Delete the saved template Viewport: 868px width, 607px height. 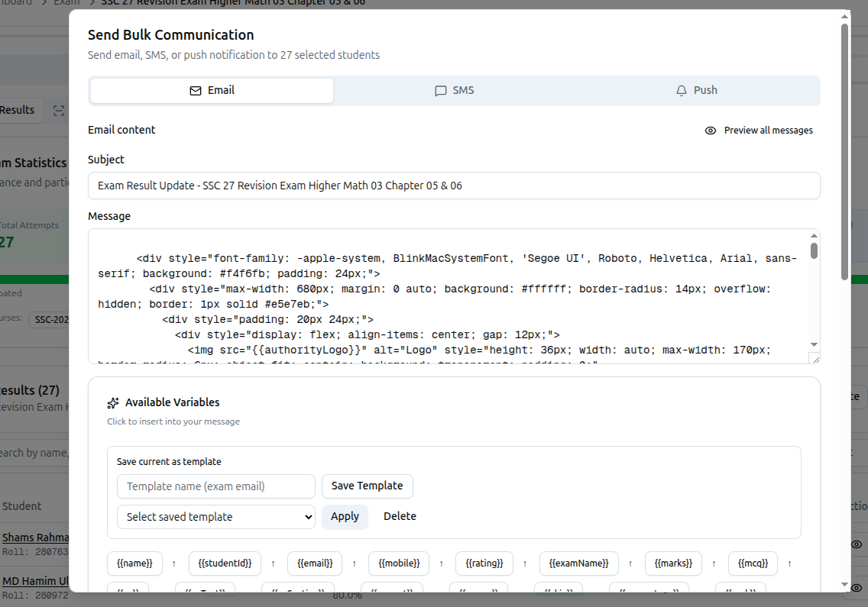pyautogui.click(x=400, y=516)
